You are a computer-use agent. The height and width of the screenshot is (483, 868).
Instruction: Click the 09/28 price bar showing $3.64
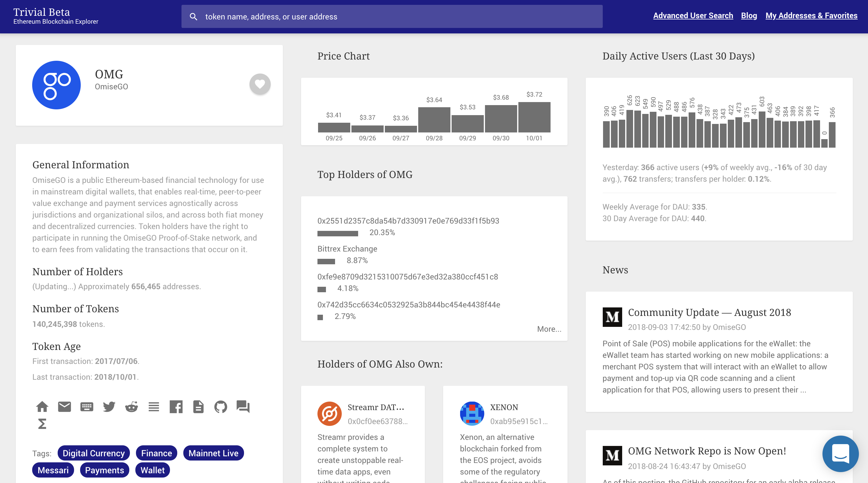434,120
